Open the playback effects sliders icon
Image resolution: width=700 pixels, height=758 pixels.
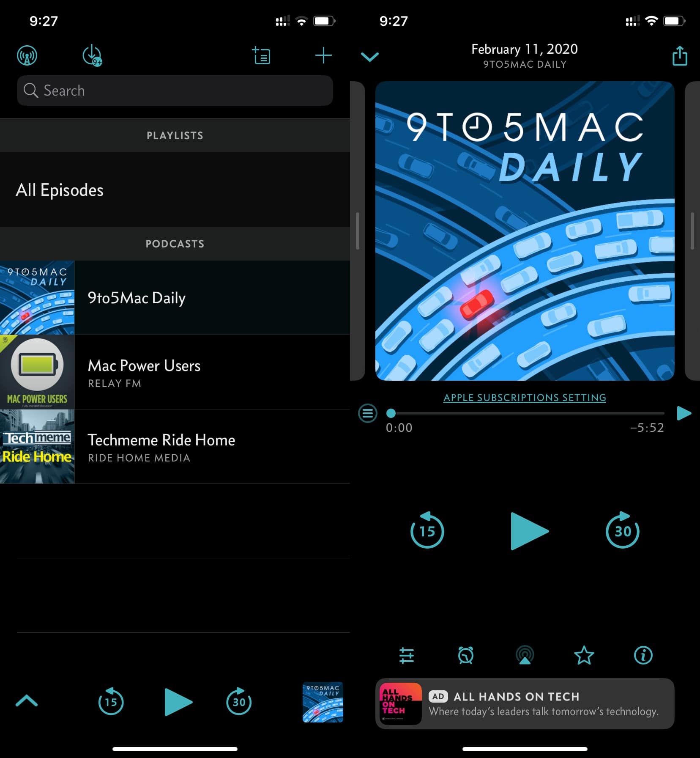pyautogui.click(x=406, y=655)
